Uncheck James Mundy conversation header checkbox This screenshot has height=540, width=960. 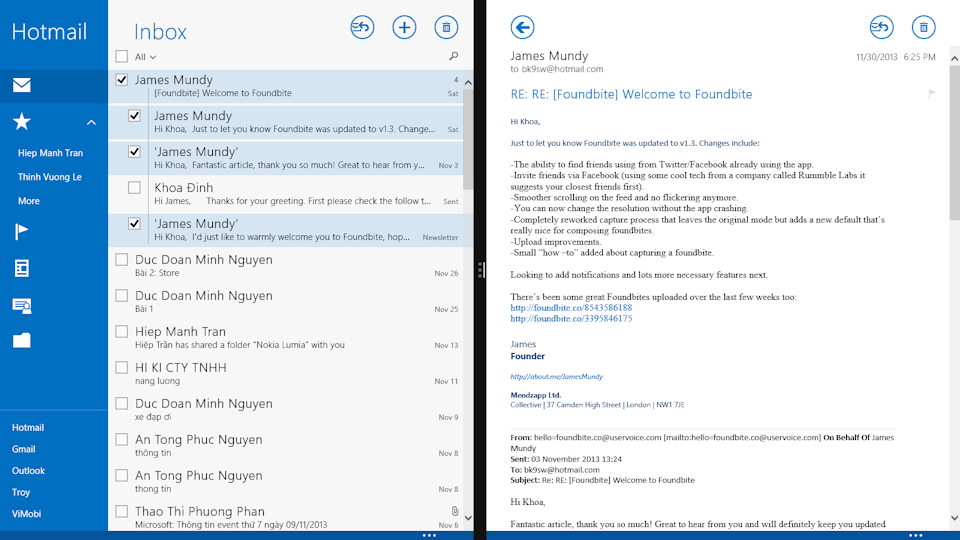pos(122,80)
